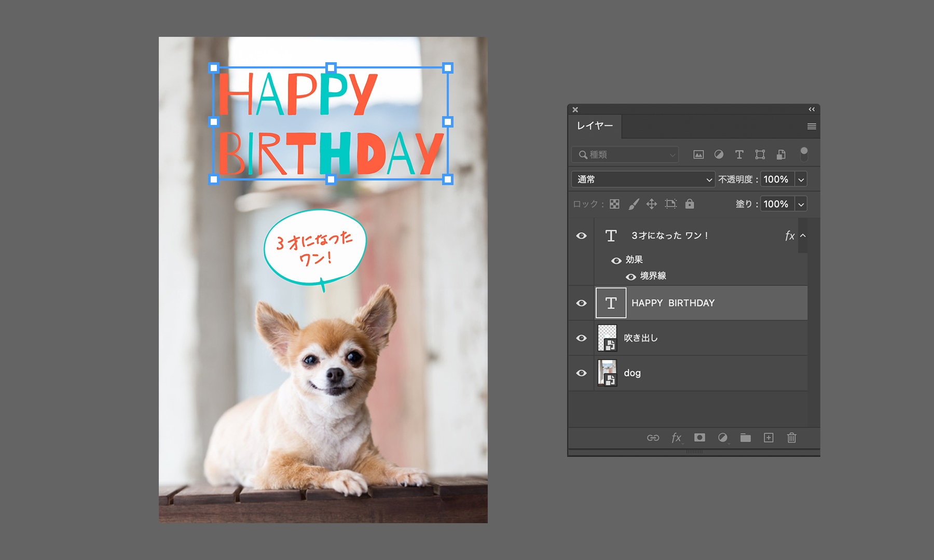Toggle the layer filter on/off switch
The image size is (934, 560).
click(804, 154)
